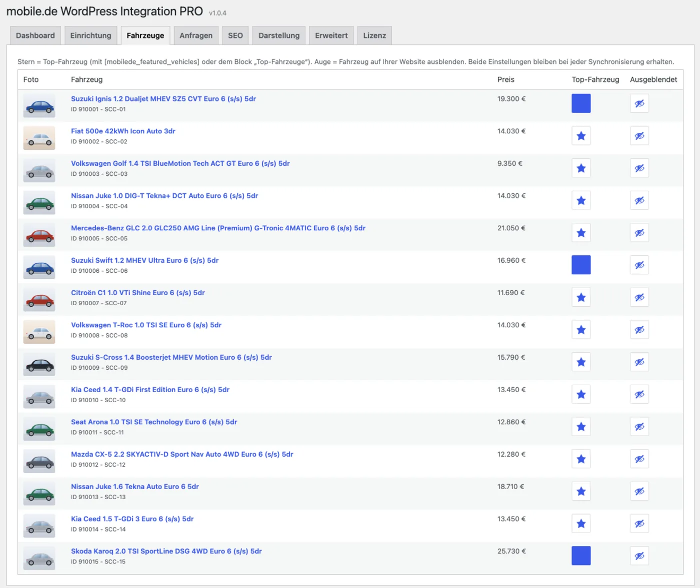Viewport: 700px width, 588px height.
Task: Open Skoda Karoq 2.0 TSI link
Action: pos(166,551)
